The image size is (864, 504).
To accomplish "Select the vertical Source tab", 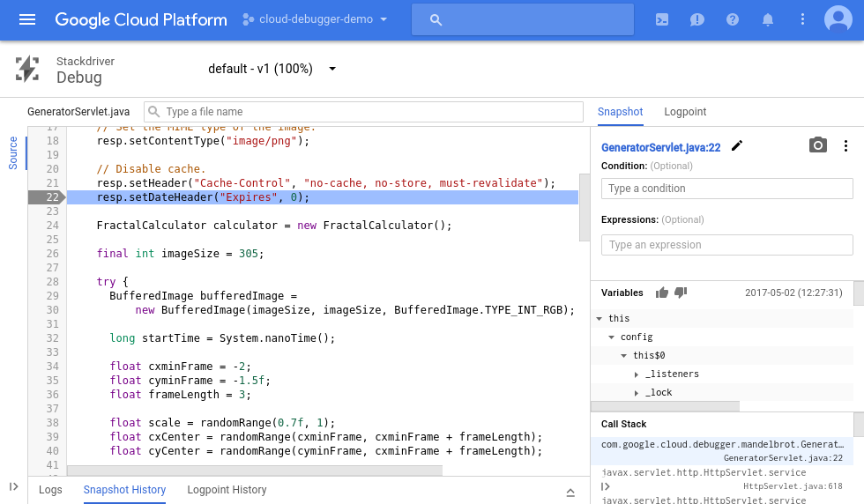I will (x=13, y=153).
